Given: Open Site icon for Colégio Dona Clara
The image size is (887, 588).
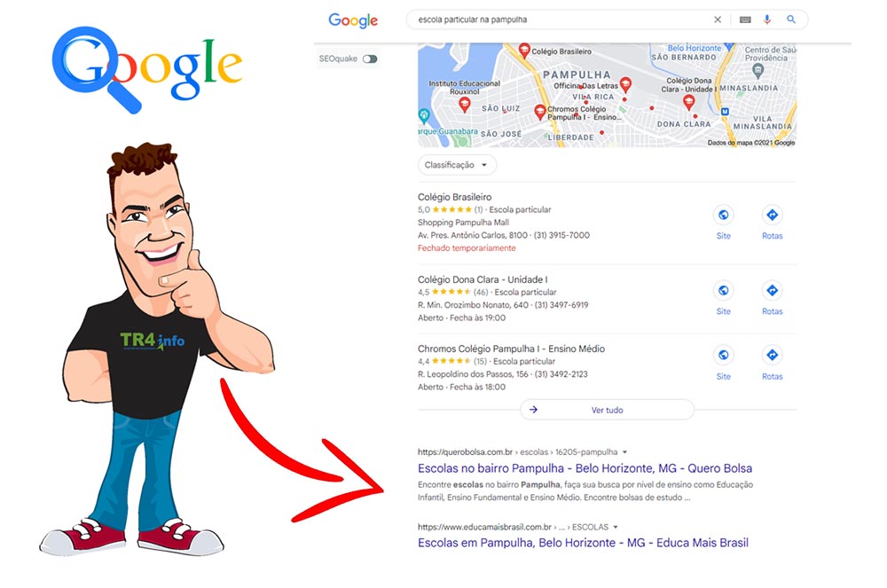Looking at the screenshot, I should click(724, 291).
